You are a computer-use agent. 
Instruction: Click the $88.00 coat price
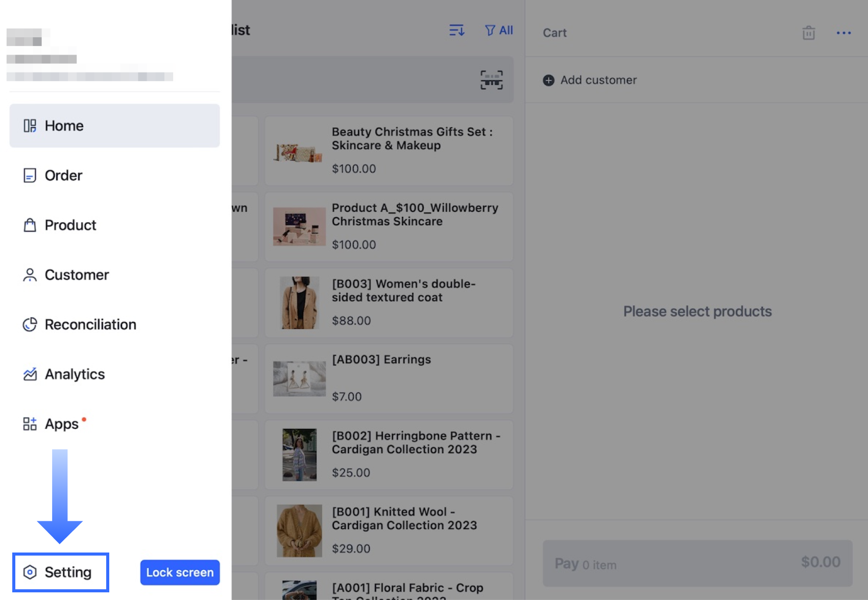351,321
